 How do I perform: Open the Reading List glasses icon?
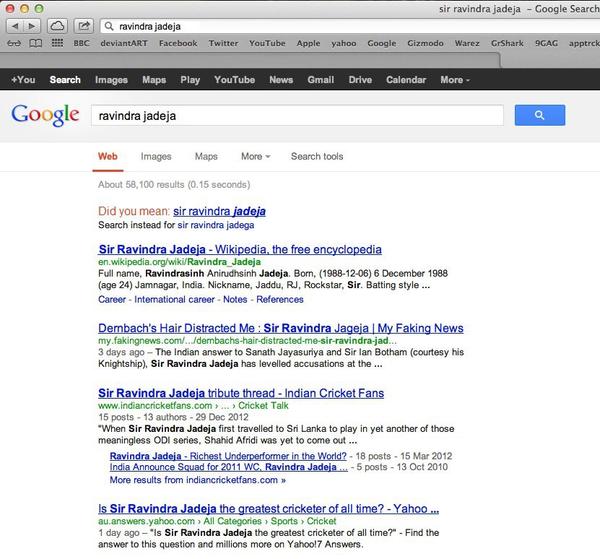click(x=14, y=43)
